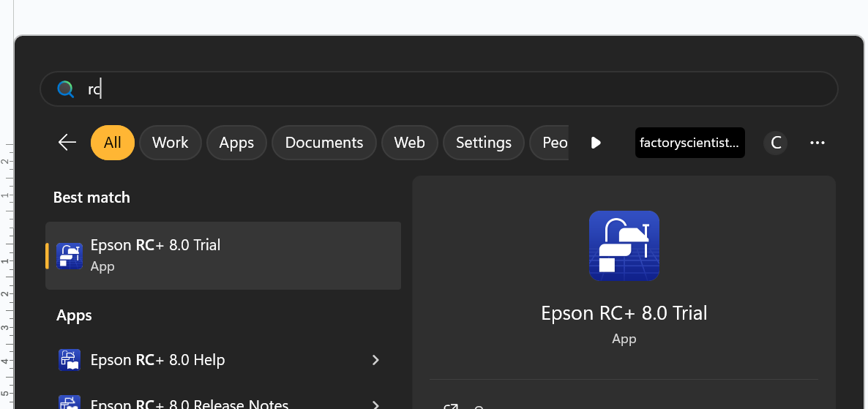Screen dimensions: 868x409
Task: Click the Epson RC+ 8.0 Trial app icon
Action: [70, 255]
